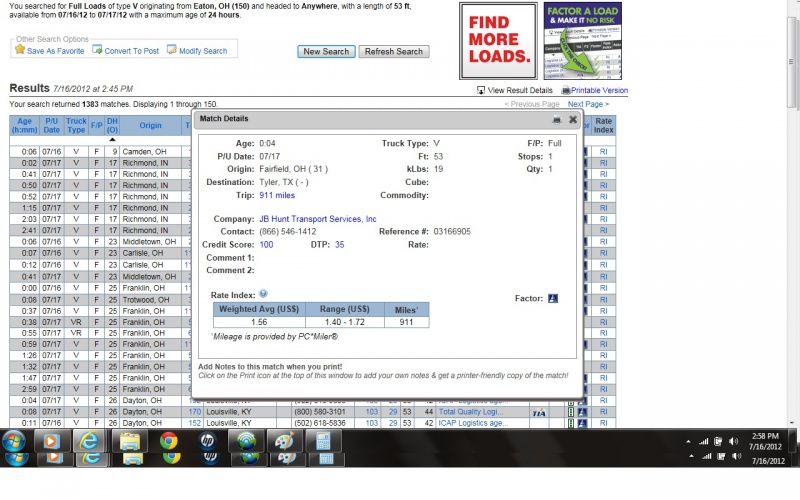The height and width of the screenshot is (500, 800).
Task: Sort results by Truck Type column
Action: 76,125
